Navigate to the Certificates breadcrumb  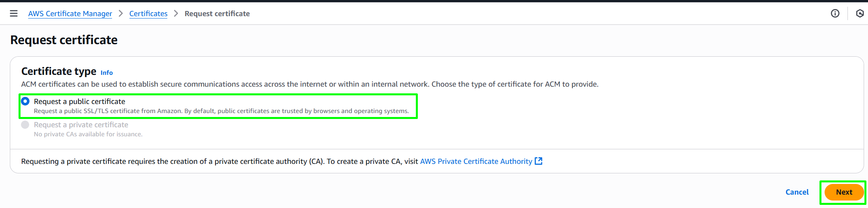(148, 13)
